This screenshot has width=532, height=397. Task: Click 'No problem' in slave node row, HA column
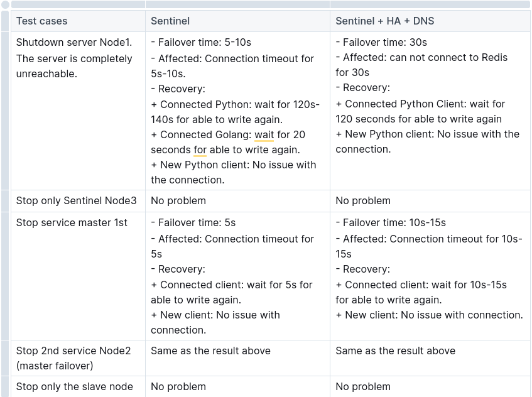363,387
